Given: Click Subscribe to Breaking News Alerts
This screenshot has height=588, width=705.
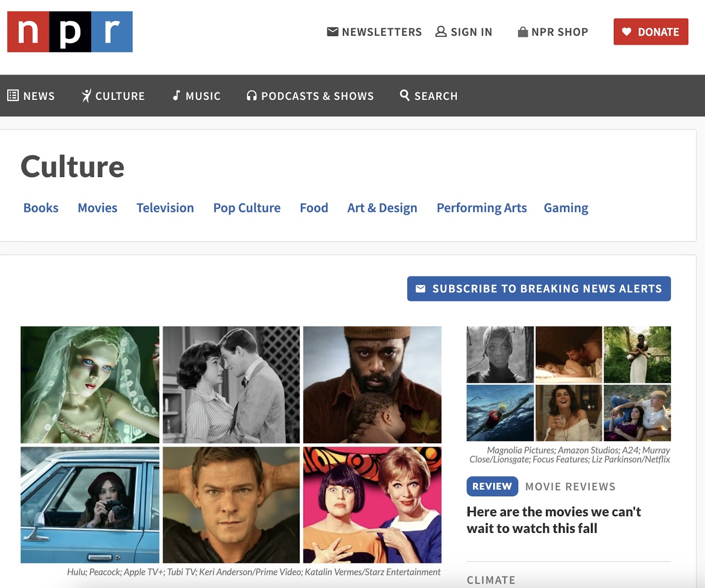Looking at the screenshot, I should [x=539, y=289].
